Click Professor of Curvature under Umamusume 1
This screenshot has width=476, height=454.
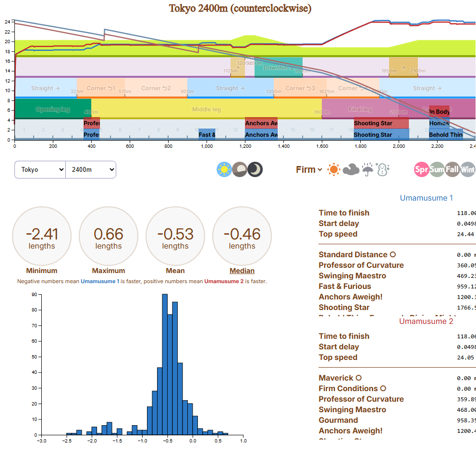(x=361, y=265)
